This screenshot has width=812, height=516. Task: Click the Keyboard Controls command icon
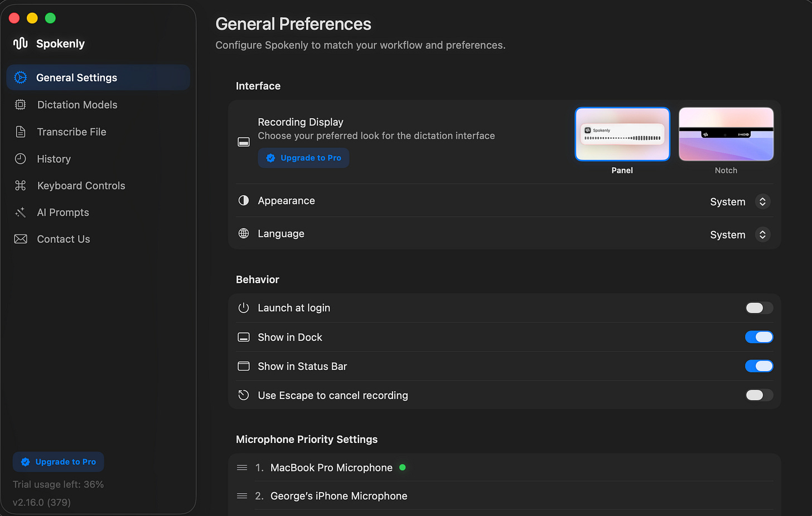[x=21, y=186]
